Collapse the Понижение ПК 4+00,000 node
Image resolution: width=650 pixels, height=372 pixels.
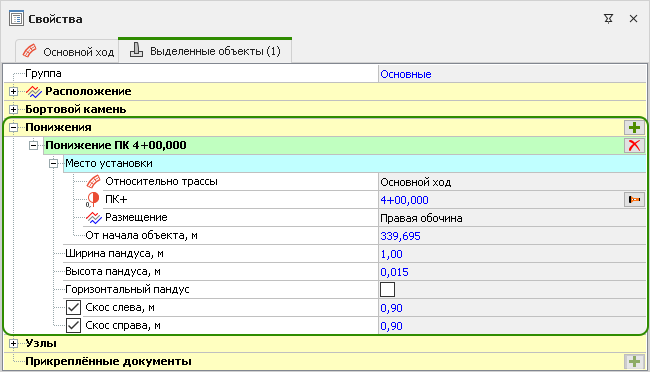point(34,145)
